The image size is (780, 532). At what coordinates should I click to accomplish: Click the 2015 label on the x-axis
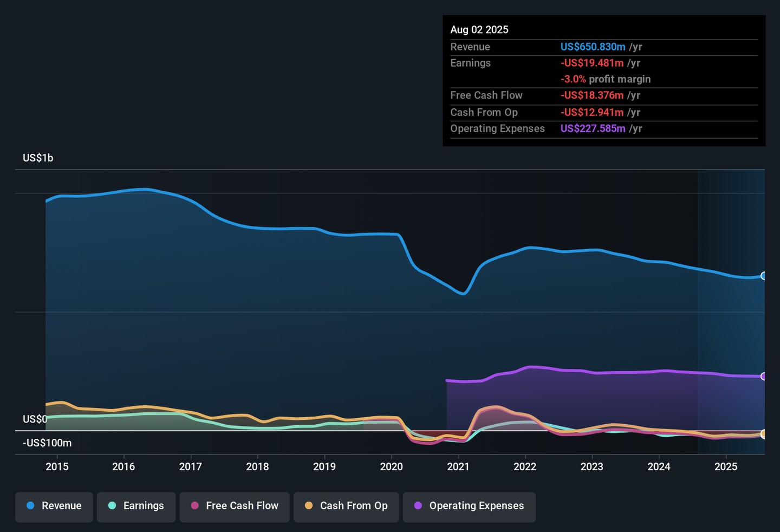pos(57,467)
